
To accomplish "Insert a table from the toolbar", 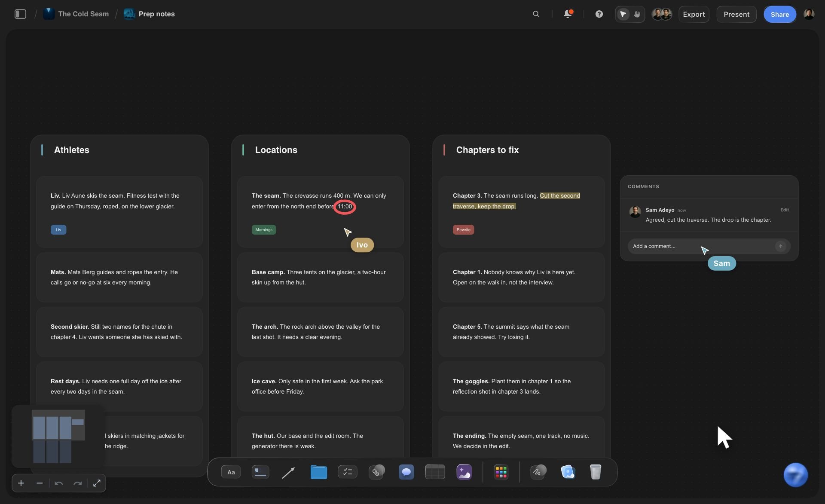I will pos(435,472).
